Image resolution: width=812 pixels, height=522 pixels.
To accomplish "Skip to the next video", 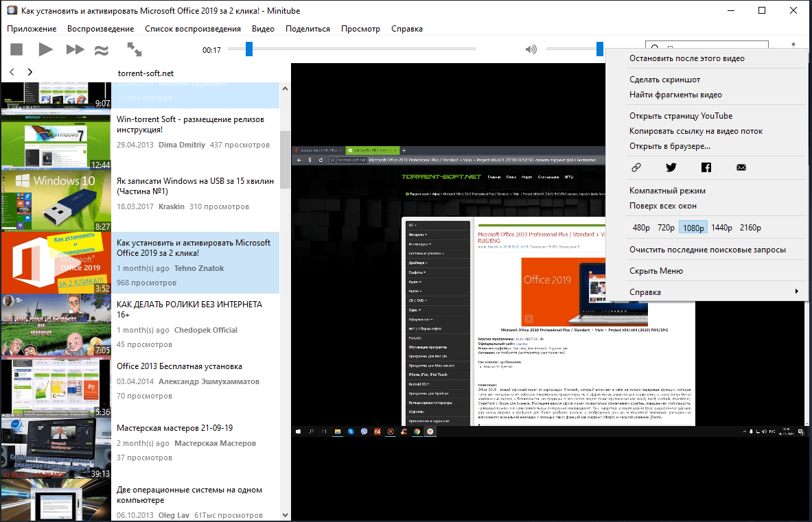I will (75, 49).
